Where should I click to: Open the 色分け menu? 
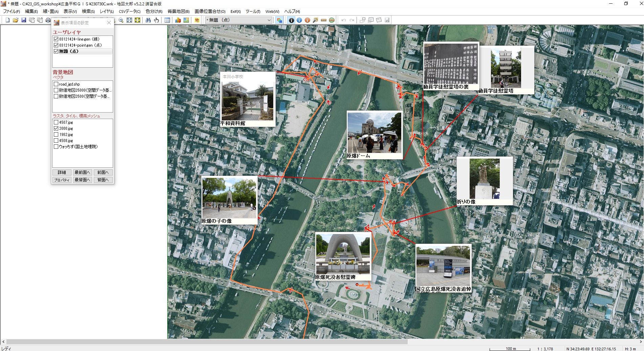[x=154, y=11]
